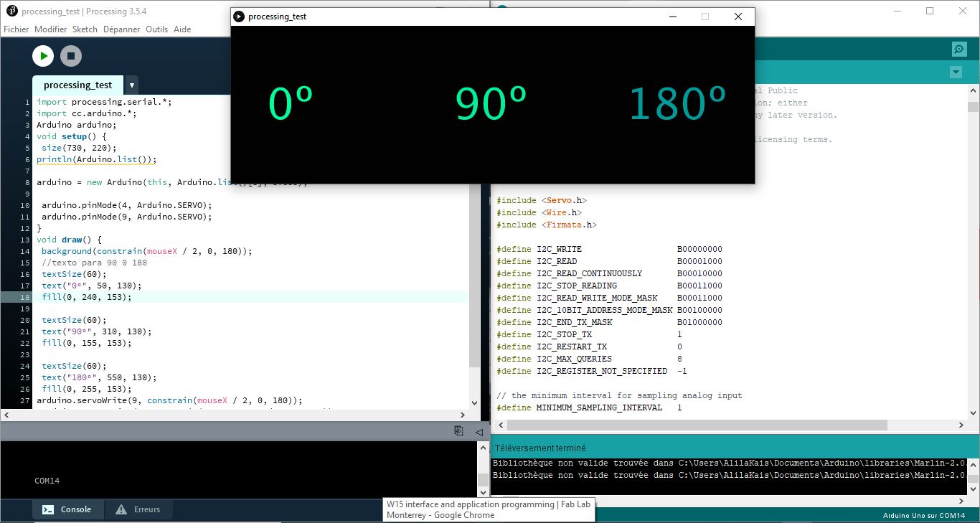This screenshot has height=523, width=980.
Task: Open the Aide menu in Processing
Action: (182, 29)
